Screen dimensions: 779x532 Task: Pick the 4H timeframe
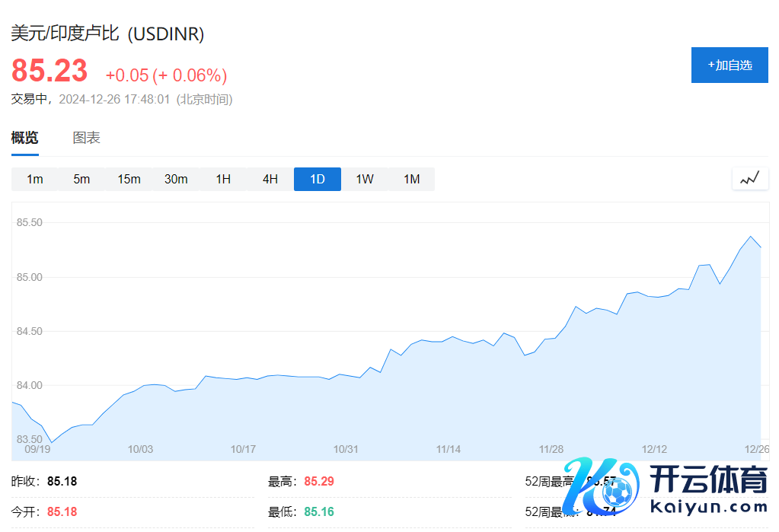coord(270,179)
